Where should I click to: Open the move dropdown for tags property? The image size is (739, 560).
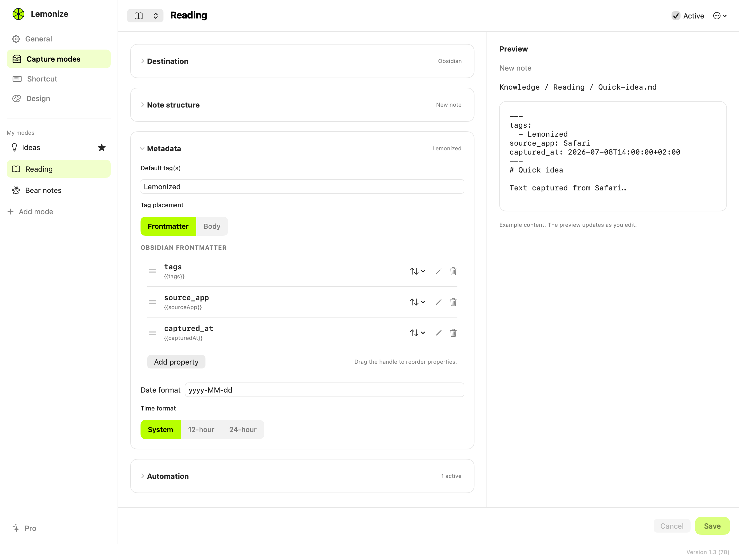pyautogui.click(x=417, y=271)
